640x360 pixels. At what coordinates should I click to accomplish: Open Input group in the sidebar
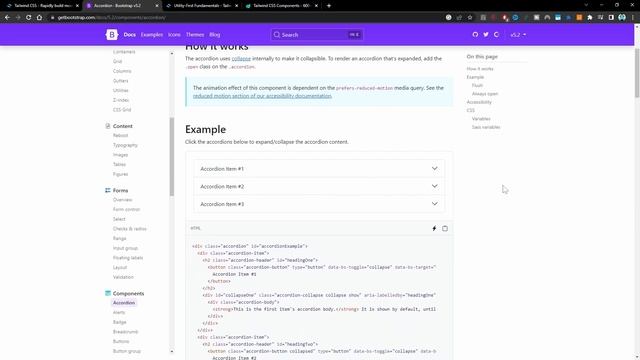point(125,248)
